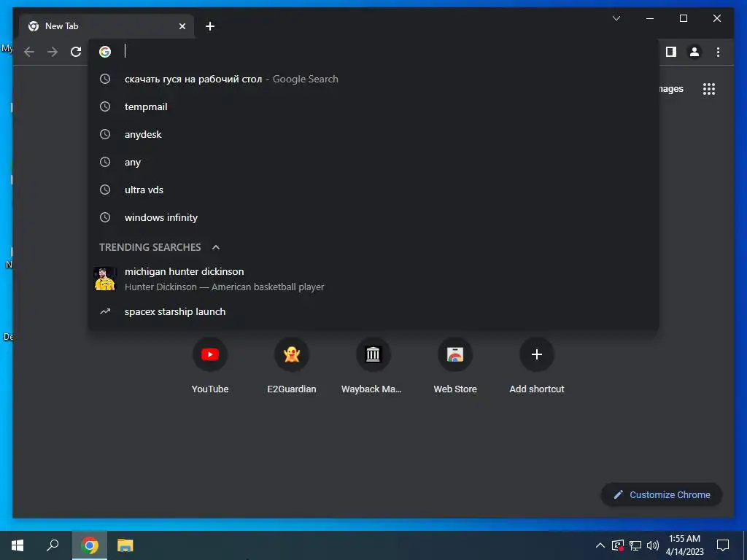This screenshot has height=560, width=747.
Task: Open the E2Guardian shortcut
Action: (292, 367)
